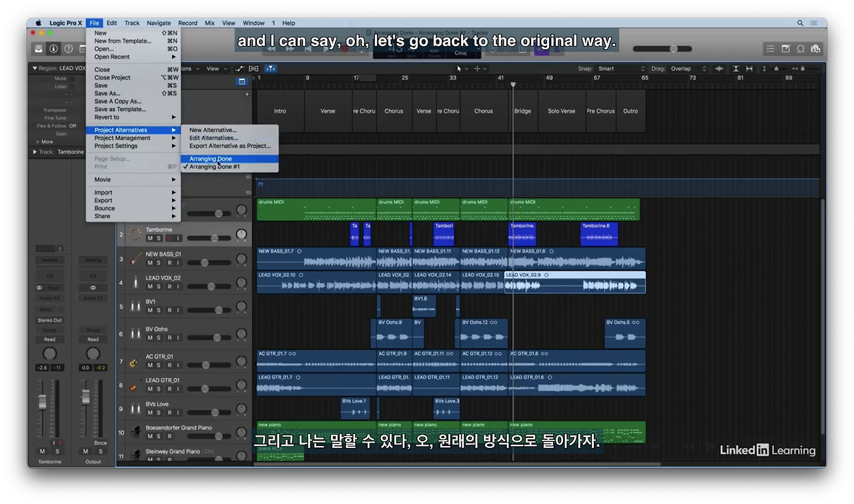Select the Solo Verse arrangement marker
854x504 pixels.
click(x=561, y=111)
